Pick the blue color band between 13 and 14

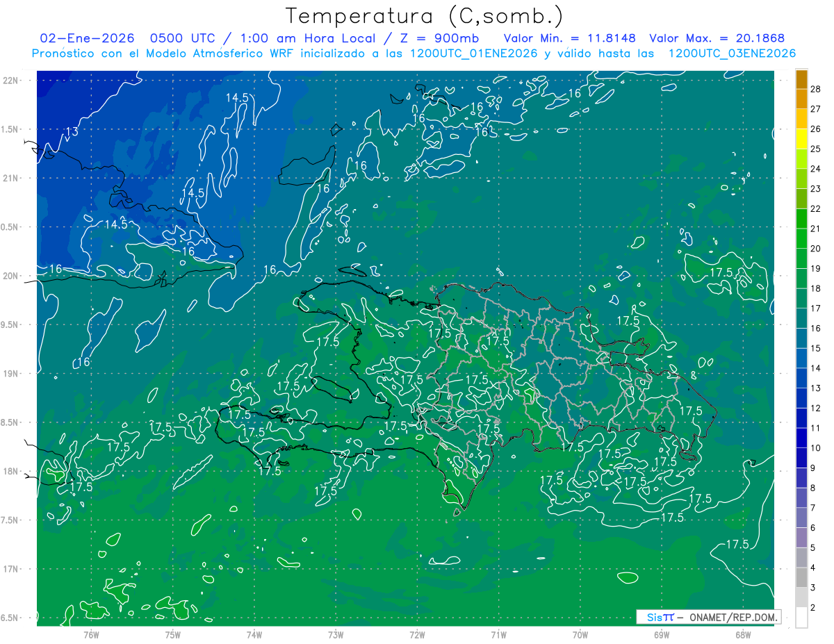click(801, 378)
